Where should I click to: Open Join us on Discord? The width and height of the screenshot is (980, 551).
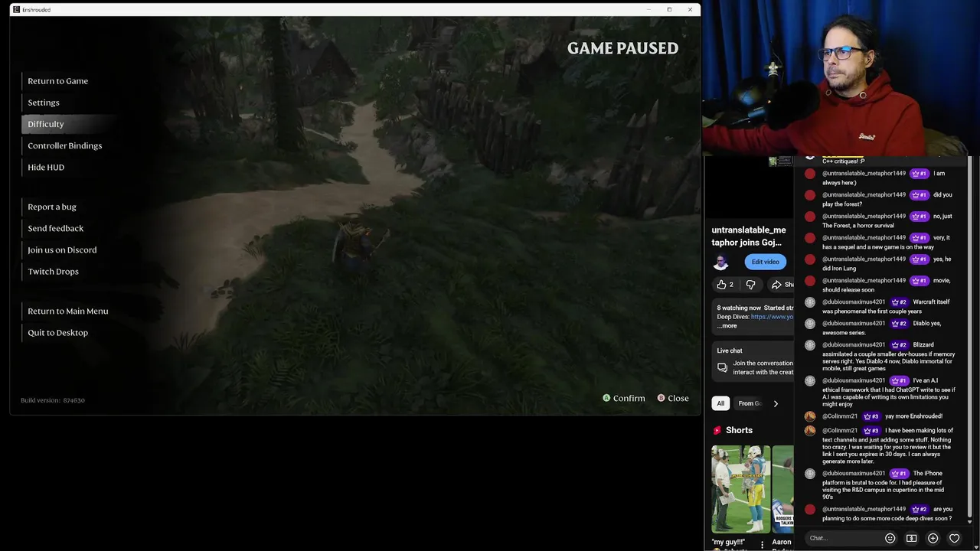pos(62,249)
